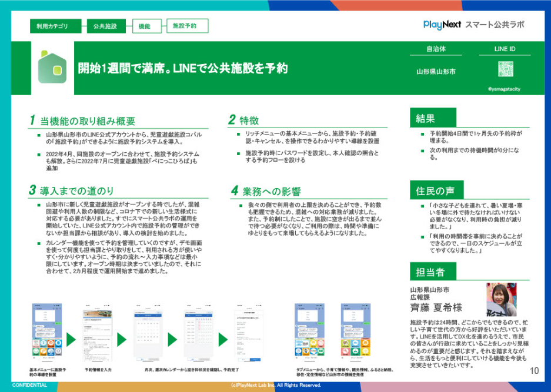Open the monthly calendar phone screenshot

point(148,332)
